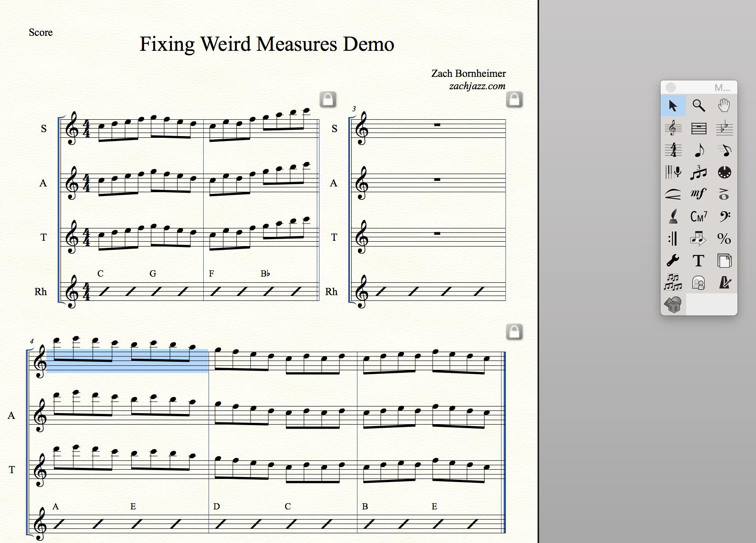Toggle the lock above measure 4 system
The height and width of the screenshot is (543, 756).
tap(514, 332)
